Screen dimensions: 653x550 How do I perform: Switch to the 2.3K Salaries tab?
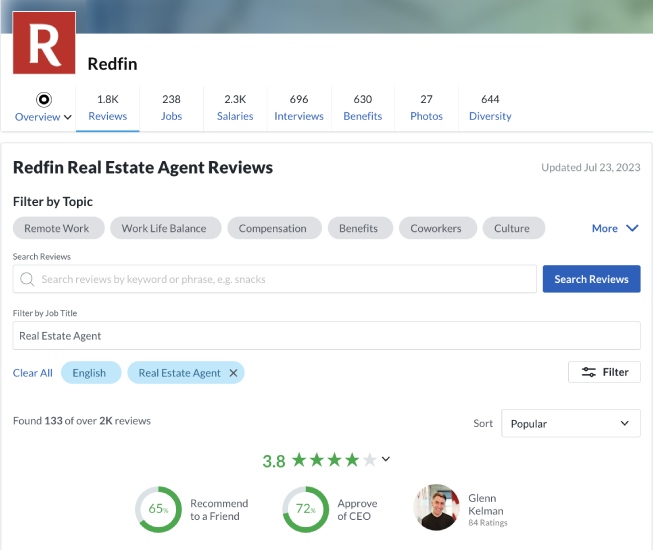click(x=235, y=108)
